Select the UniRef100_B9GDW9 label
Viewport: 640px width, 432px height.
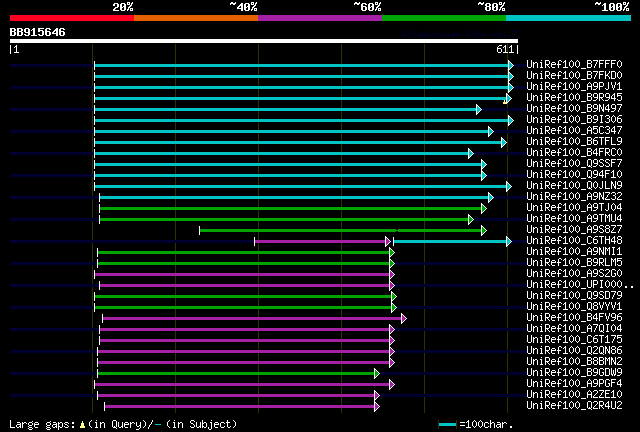[x=574, y=373]
